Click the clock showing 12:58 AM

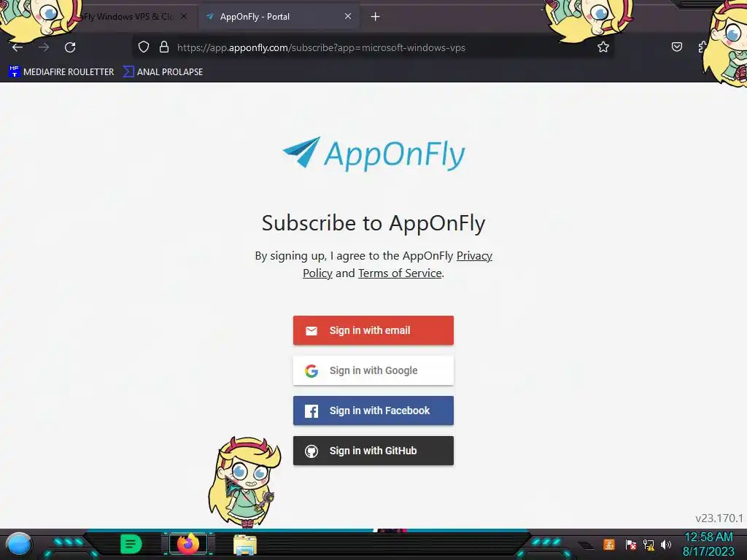(x=708, y=537)
